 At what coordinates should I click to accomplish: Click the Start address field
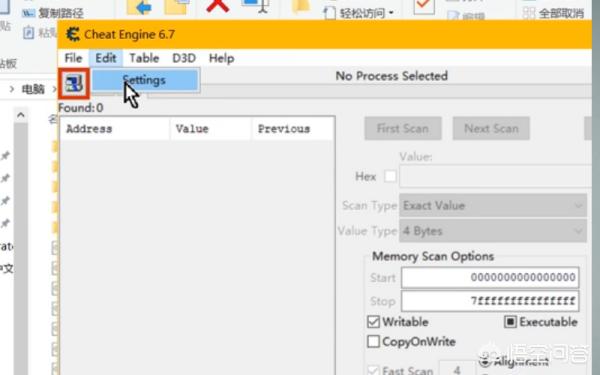490,277
